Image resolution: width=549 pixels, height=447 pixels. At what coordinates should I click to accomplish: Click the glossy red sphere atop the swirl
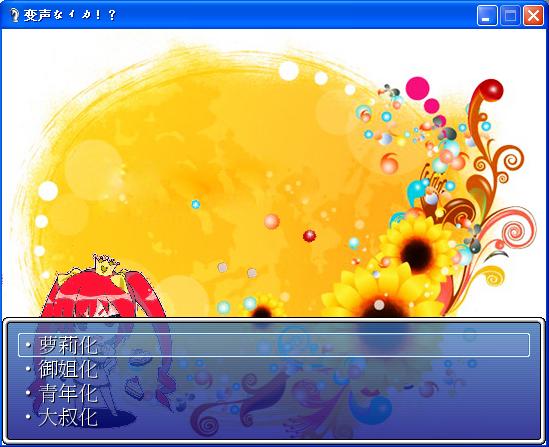(491, 90)
